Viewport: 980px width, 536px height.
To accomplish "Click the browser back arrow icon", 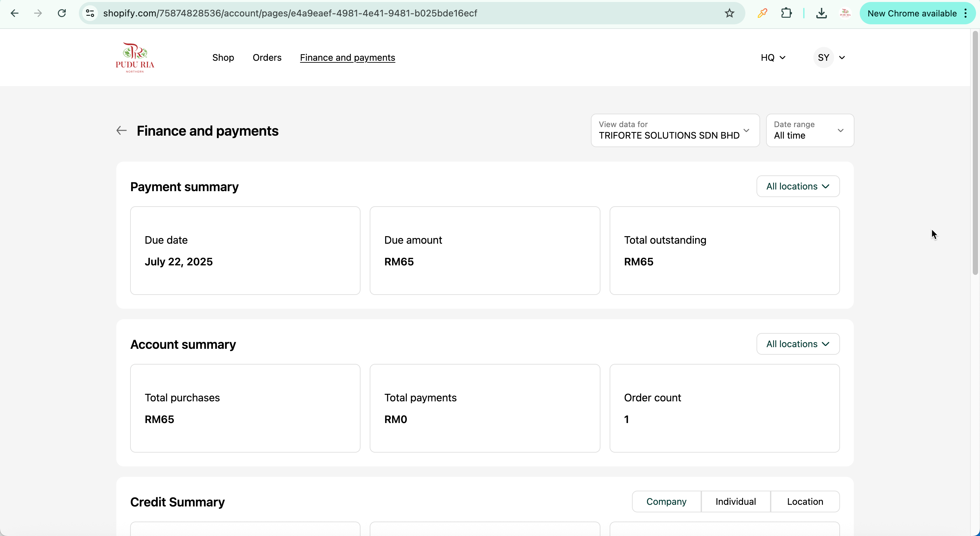I will pos(14,13).
